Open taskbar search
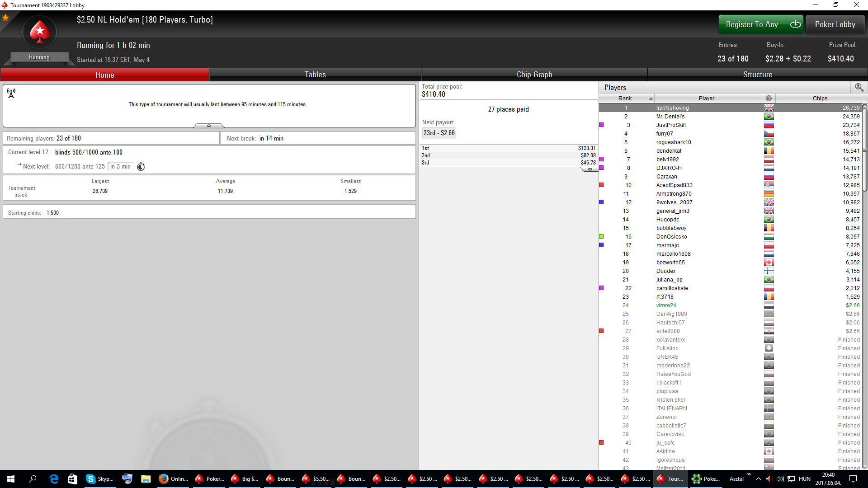Image resolution: width=868 pixels, height=488 pixels. coord(33,479)
